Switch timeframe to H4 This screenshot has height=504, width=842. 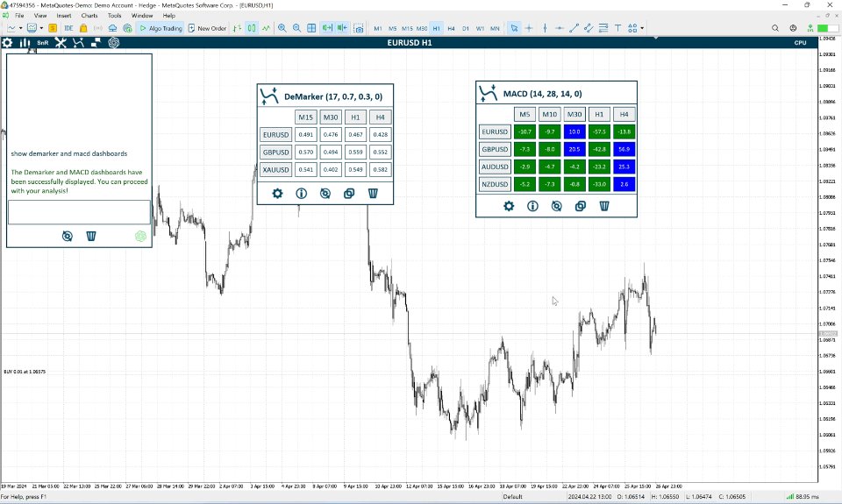[x=451, y=28]
